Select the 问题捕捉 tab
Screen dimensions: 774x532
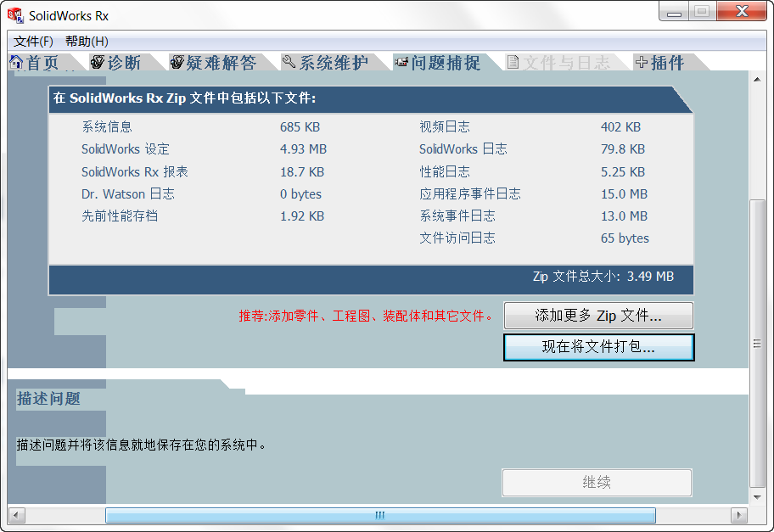pyautogui.click(x=446, y=62)
